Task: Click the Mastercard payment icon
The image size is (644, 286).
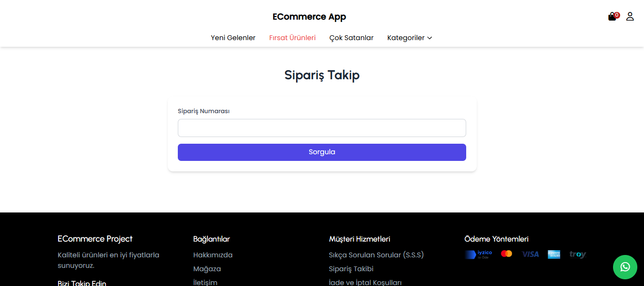Action: (507, 254)
